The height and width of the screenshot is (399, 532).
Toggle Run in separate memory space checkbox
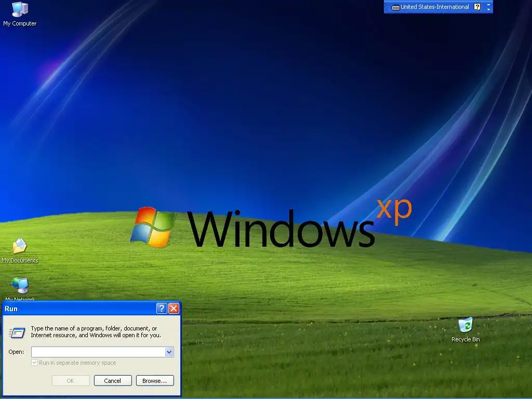tap(35, 363)
